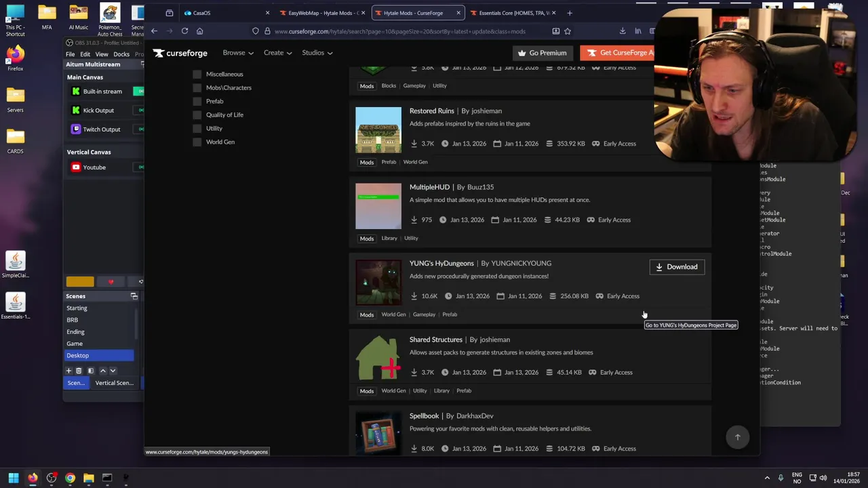Reload the CurseForge page
Image resolution: width=868 pixels, height=488 pixels.
click(x=184, y=31)
